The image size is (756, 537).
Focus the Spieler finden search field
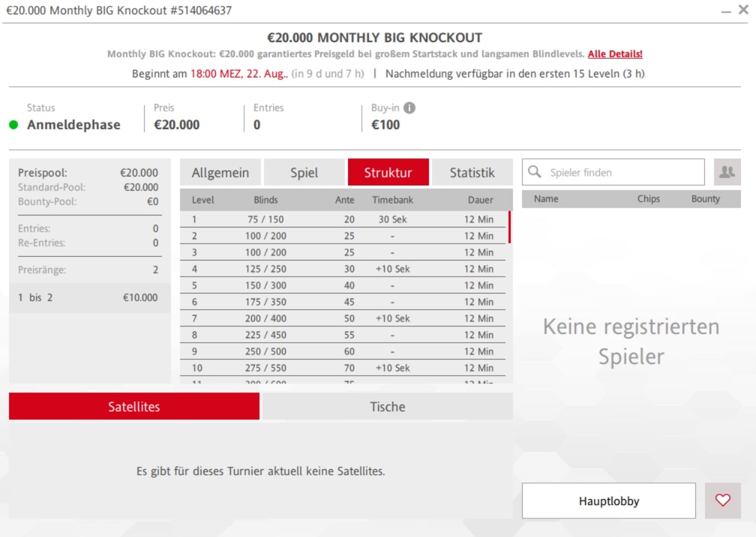coord(624,172)
